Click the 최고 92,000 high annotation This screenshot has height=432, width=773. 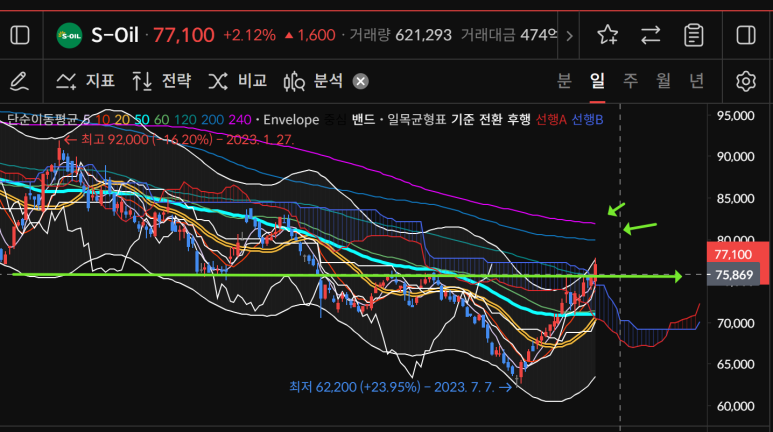tap(179, 140)
